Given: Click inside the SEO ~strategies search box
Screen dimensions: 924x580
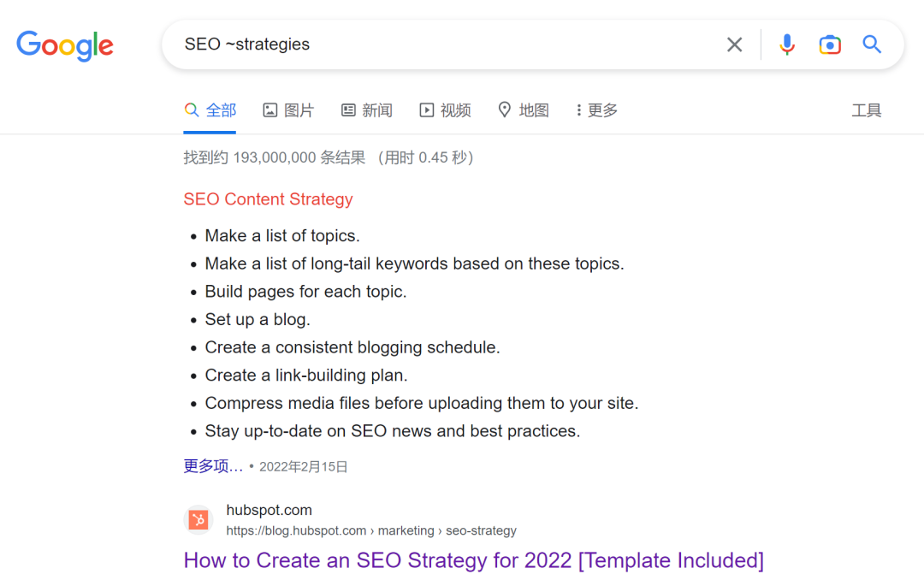Looking at the screenshot, I should tap(445, 44).
